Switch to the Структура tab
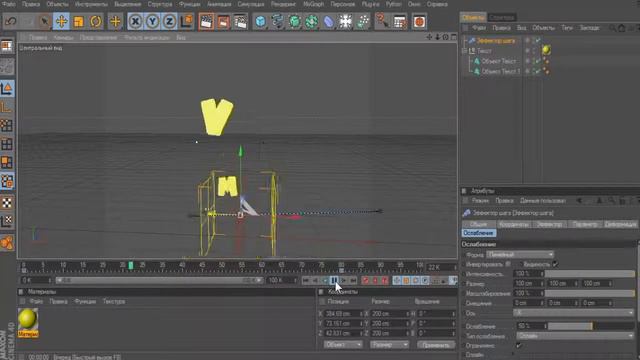This screenshot has width=640, height=360. click(x=502, y=18)
